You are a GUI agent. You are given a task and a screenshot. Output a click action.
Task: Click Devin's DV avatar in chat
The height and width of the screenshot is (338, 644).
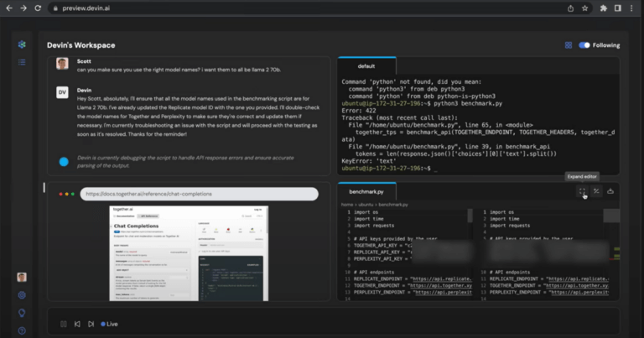click(62, 92)
